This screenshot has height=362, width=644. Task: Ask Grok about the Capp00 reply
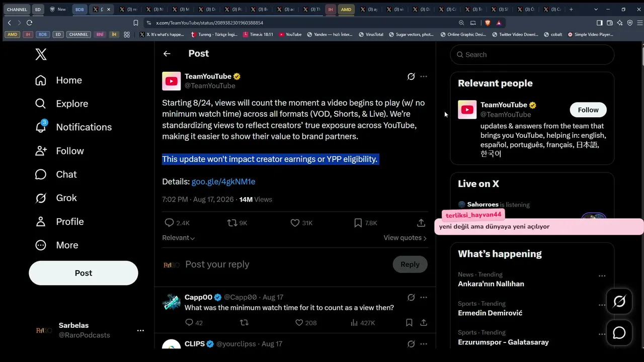pos(411,297)
